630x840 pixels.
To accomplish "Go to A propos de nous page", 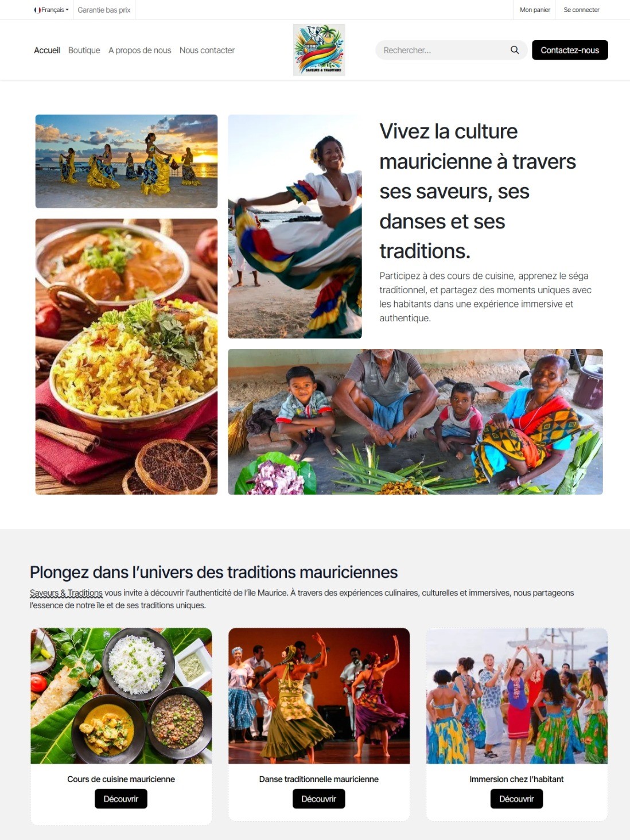I will click(x=140, y=50).
